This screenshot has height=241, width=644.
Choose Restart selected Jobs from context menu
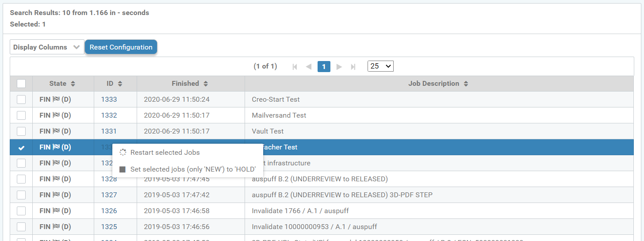(165, 153)
